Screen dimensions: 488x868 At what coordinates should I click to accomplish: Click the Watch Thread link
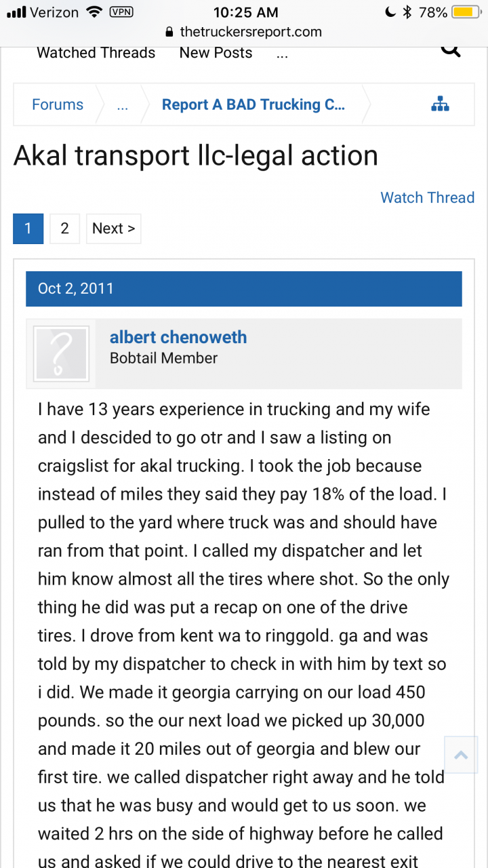[x=428, y=197]
